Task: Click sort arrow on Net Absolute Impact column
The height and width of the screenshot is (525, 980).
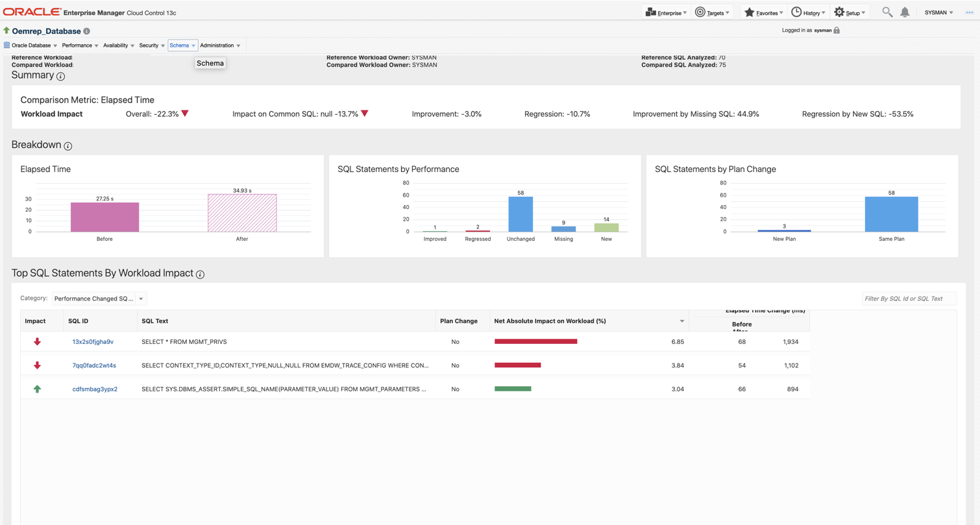Action: pyautogui.click(x=681, y=321)
